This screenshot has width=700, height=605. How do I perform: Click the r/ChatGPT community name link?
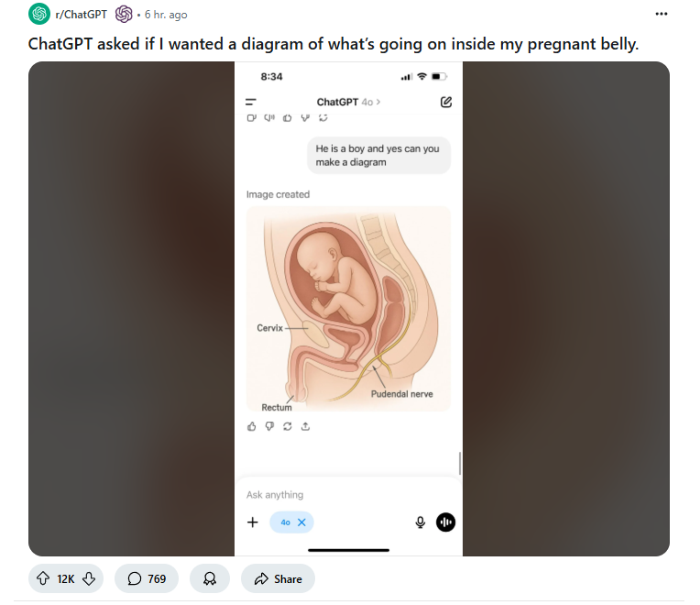coord(81,15)
